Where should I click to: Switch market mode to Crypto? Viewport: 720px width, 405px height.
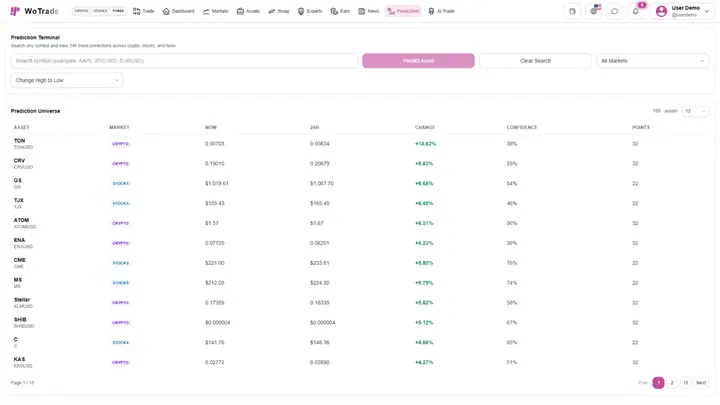point(81,11)
